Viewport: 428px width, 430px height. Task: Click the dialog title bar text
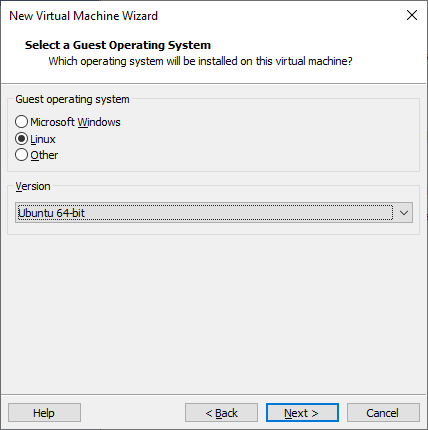click(x=83, y=16)
